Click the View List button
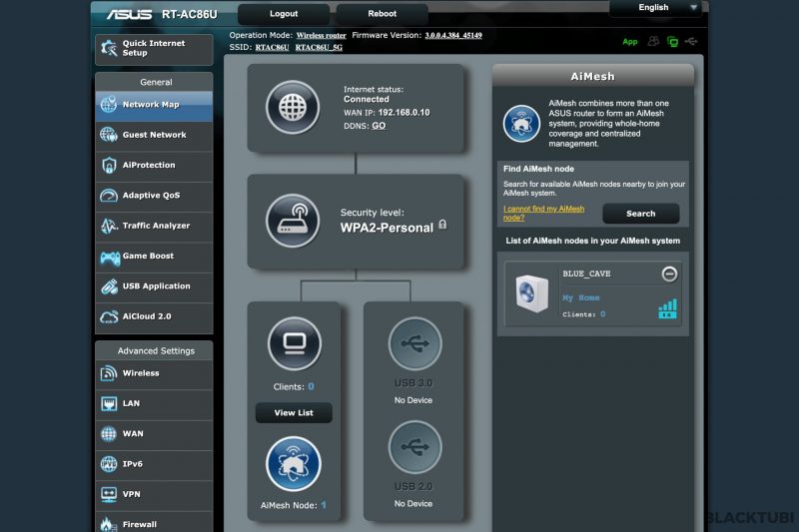This screenshot has height=532, width=799. (294, 413)
